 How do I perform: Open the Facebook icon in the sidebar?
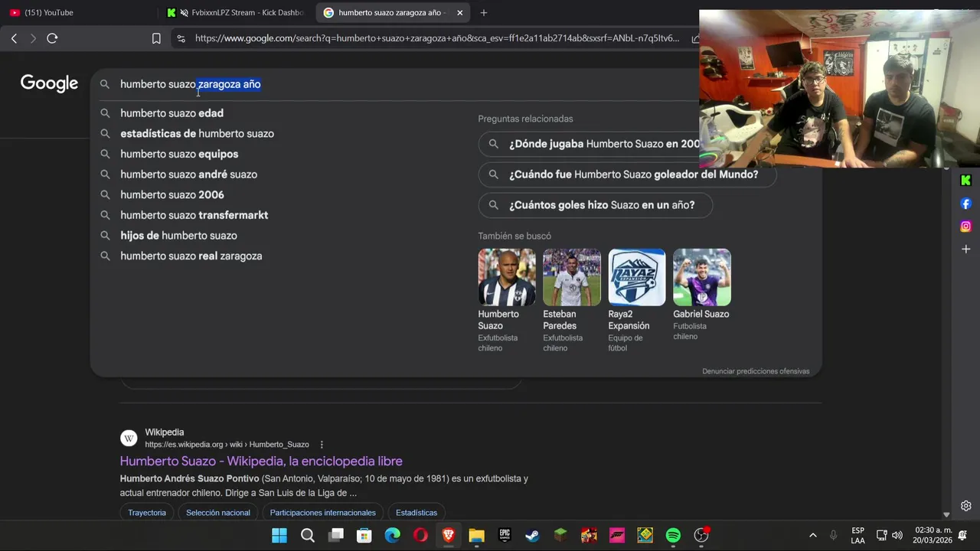(965, 204)
